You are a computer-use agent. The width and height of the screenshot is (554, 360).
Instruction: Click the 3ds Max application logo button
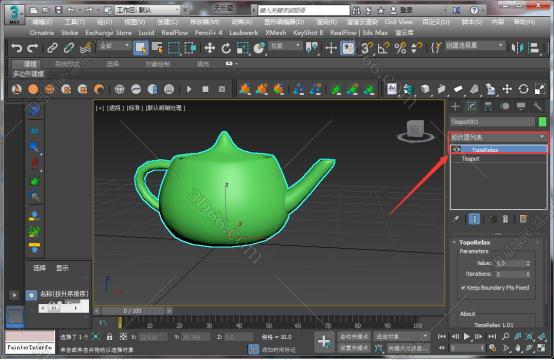tap(14, 14)
